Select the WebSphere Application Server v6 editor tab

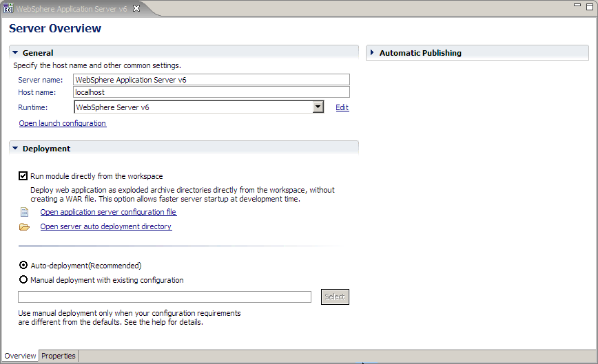[x=72, y=9]
